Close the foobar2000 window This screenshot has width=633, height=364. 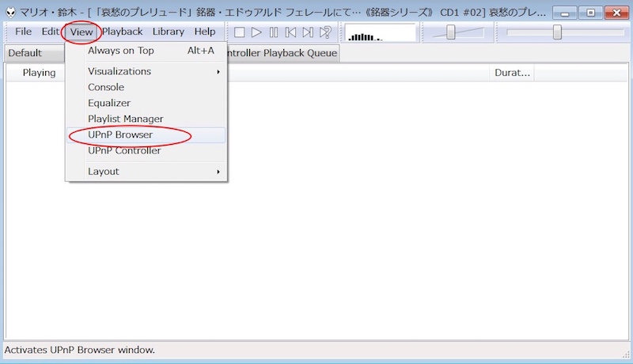pyautogui.click(x=616, y=13)
